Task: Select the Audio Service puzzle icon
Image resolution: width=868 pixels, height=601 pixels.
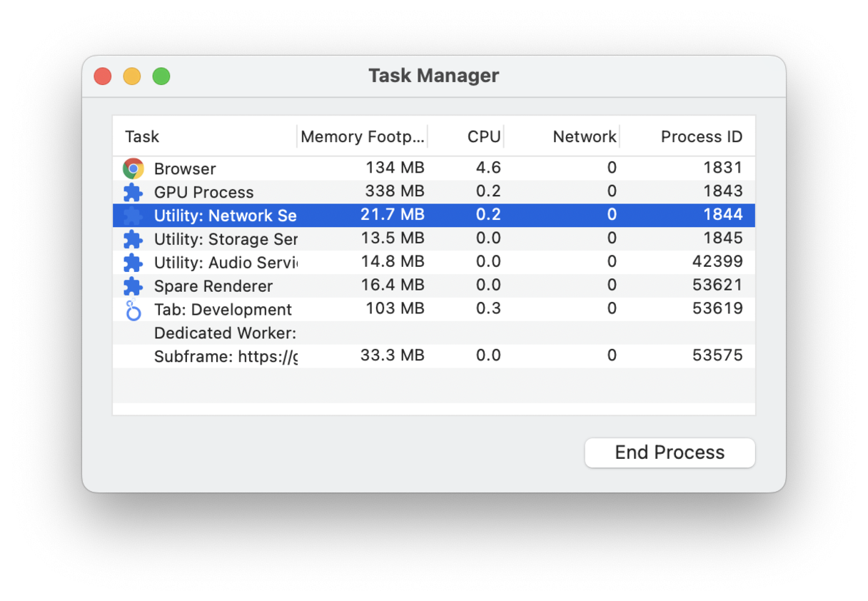Action: (133, 262)
